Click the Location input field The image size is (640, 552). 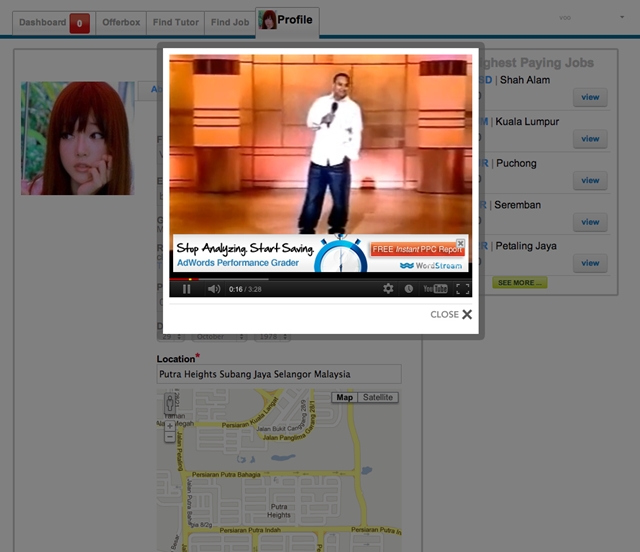279,374
